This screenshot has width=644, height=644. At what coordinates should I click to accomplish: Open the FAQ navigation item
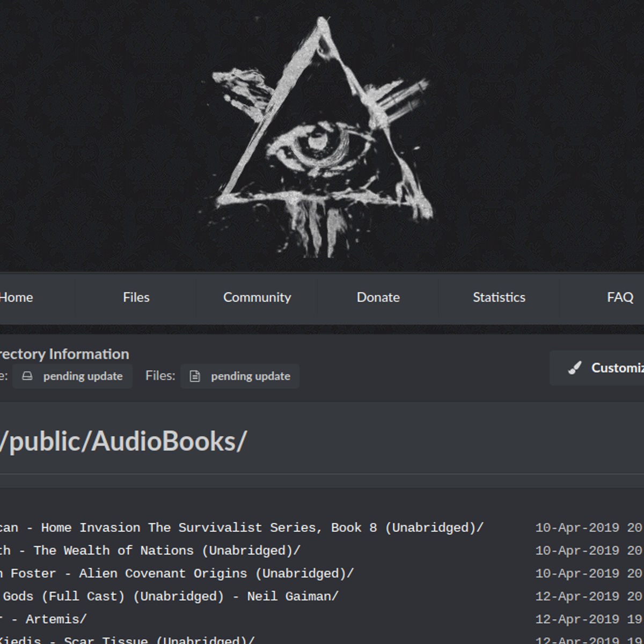click(x=620, y=297)
